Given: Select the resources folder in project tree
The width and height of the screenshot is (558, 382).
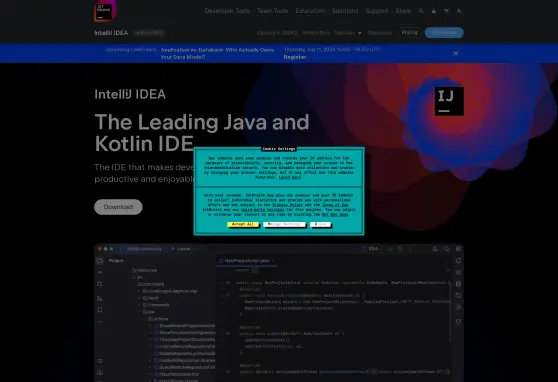Looking at the screenshot, I should click(x=144, y=270).
